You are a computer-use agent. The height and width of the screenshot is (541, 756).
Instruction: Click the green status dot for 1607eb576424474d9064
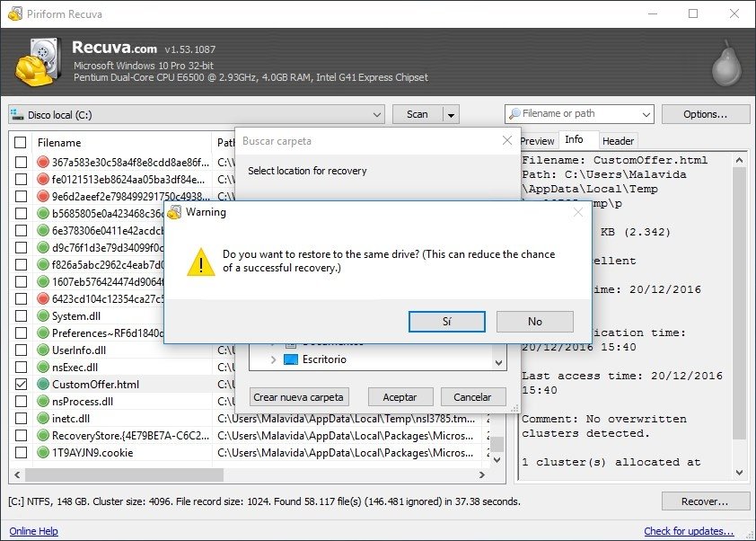[43, 281]
